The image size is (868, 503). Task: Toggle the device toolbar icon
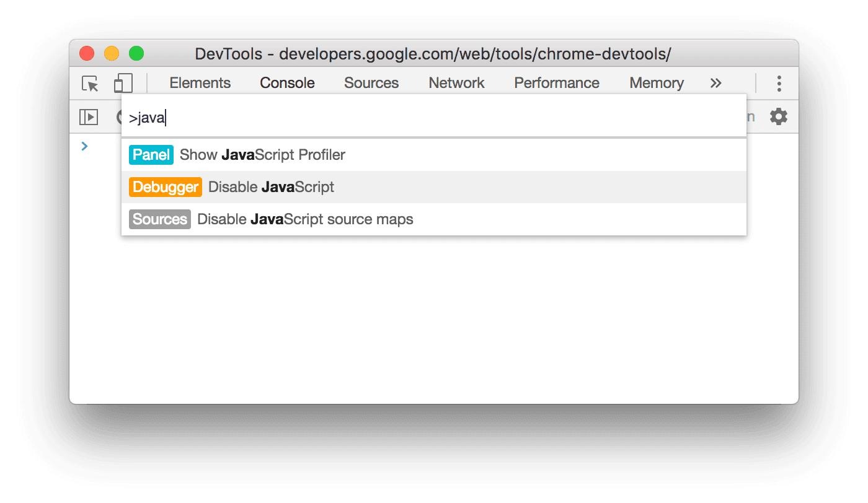click(123, 83)
